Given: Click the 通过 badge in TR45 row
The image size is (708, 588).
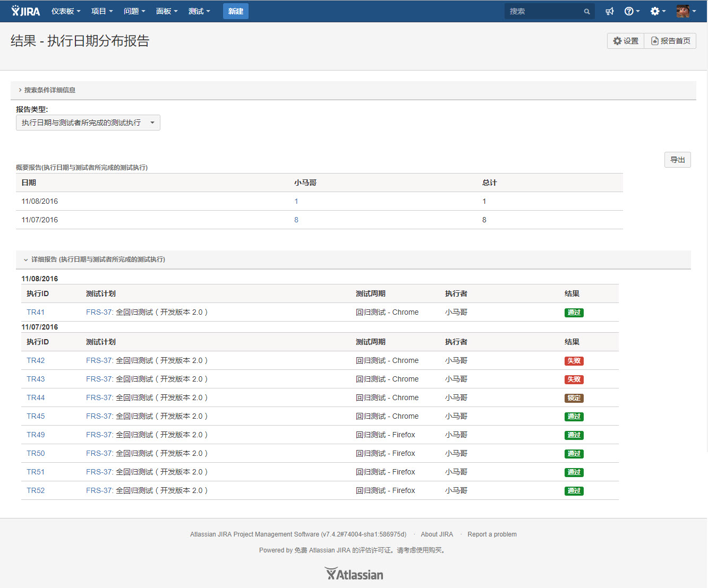Looking at the screenshot, I should pyautogui.click(x=574, y=417).
